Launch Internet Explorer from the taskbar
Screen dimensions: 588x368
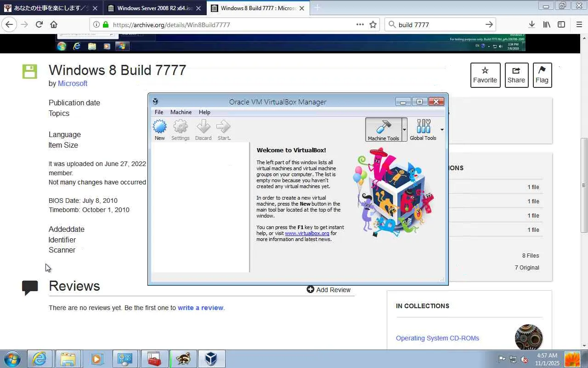point(40,359)
